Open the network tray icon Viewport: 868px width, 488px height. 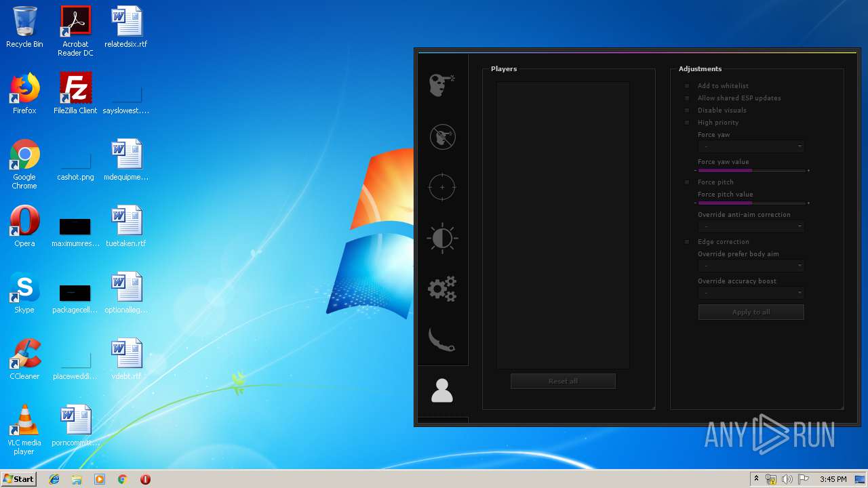771,479
